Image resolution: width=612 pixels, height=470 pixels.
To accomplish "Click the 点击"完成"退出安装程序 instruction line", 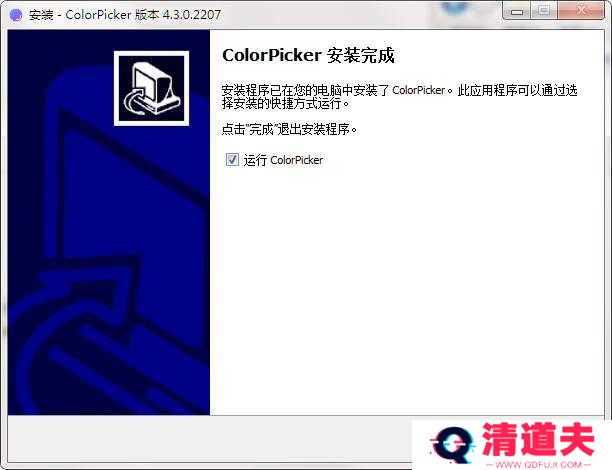I will (x=289, y=129).
